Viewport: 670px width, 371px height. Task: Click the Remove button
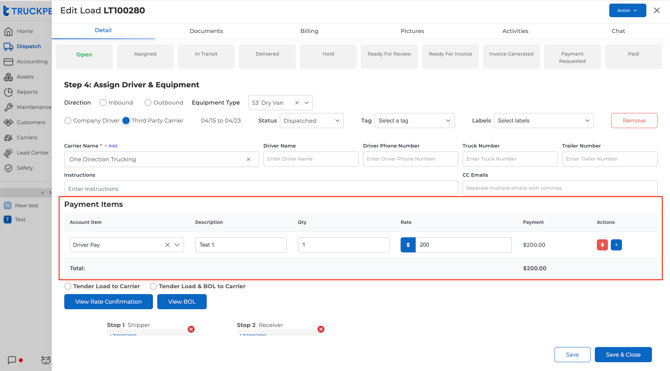point(634,121)
